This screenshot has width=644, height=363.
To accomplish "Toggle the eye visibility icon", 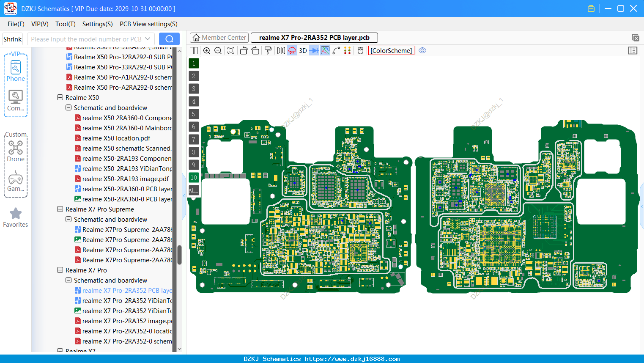I will pyautogui.click(x=422, y=50).
